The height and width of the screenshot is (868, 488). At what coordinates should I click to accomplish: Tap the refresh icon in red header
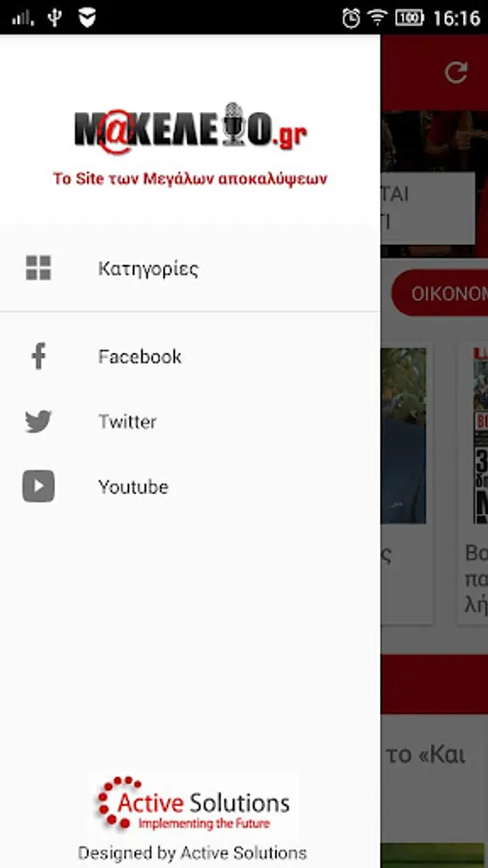pos(456,73)
